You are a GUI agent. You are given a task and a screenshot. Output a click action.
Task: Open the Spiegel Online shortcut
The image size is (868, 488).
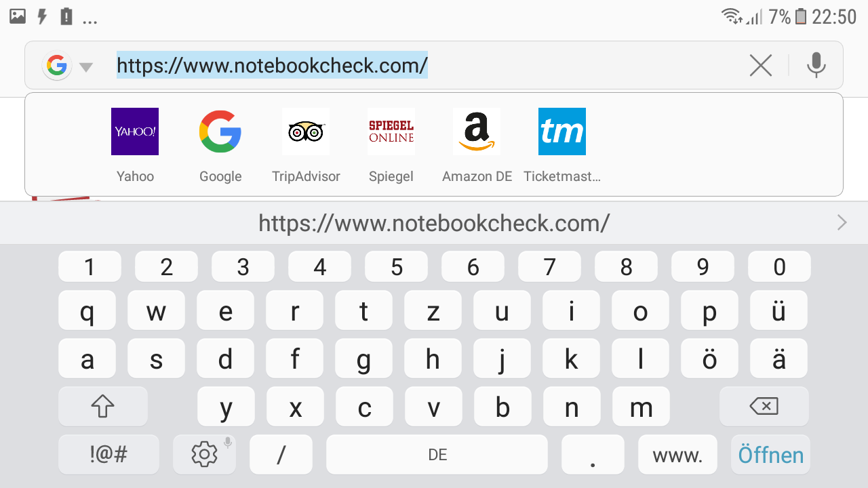tap(391, 131)
